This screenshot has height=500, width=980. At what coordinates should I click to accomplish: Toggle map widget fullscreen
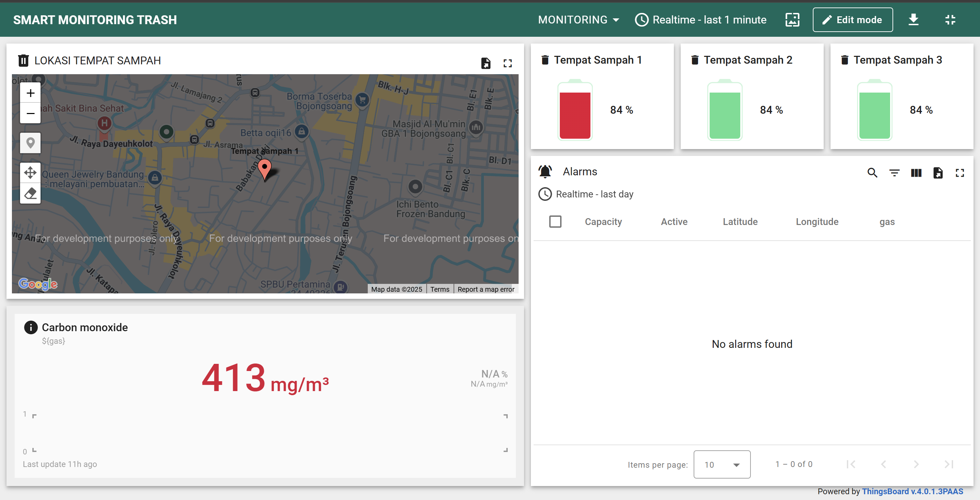pyautogui.click(x=507, y=63)
